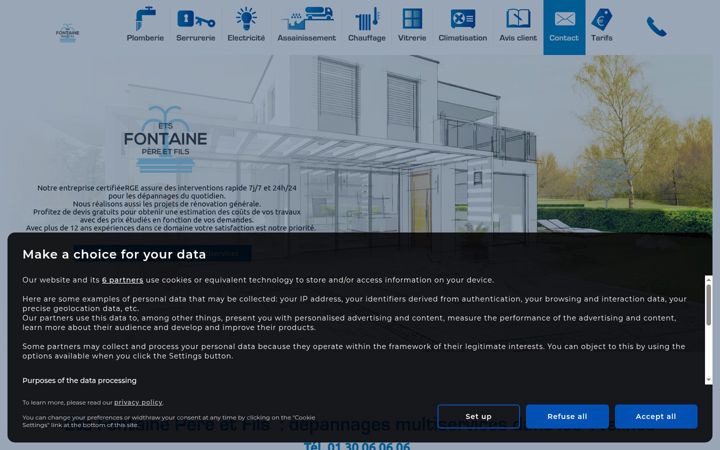The image size is (720, 450).
Task: Click the 'Purposes of the data processing' heading
Action: point(79,381)
